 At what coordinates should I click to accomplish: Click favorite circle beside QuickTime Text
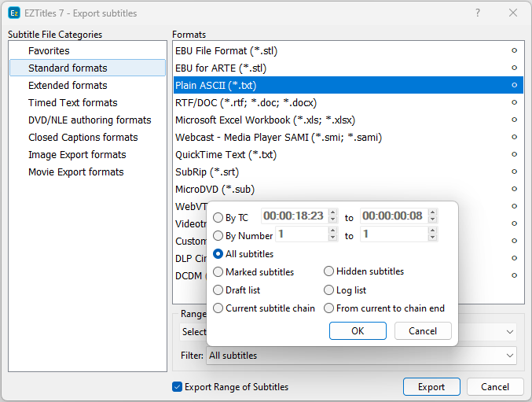point(514,155)
